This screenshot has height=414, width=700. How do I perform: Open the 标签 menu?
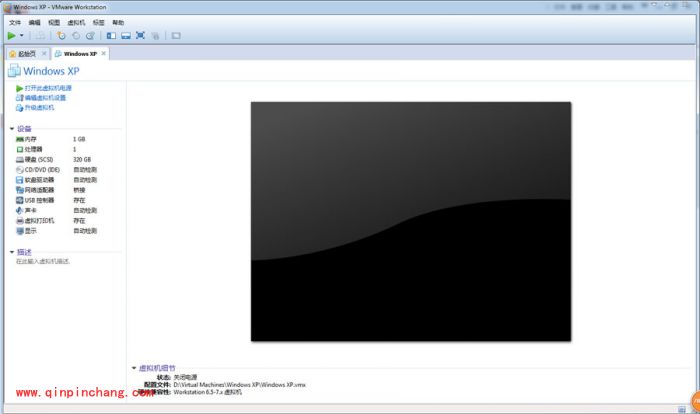[x=99, y=22]
